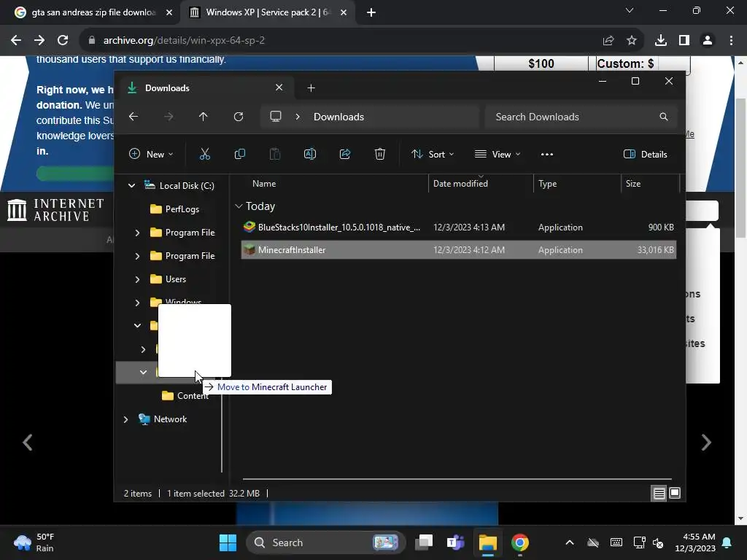Open Microsoft Teams from the taskbar
Screen dimensions: 747x560
pyautogui.click(x=455, y=542)
